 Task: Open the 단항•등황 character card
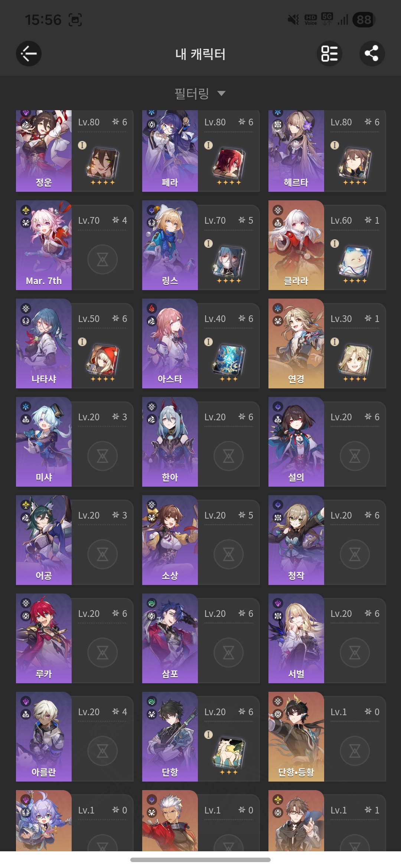[327, 737]
